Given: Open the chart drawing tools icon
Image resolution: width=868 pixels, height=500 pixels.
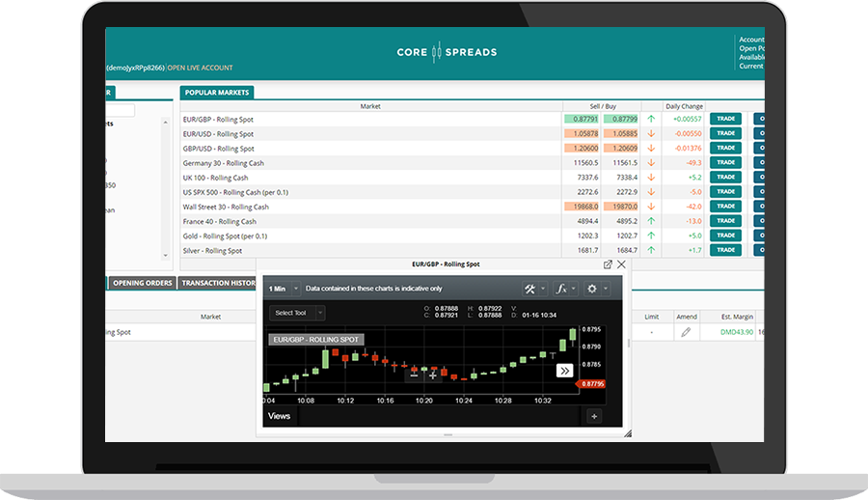Looking at the screenshot, I should [529, 289].
